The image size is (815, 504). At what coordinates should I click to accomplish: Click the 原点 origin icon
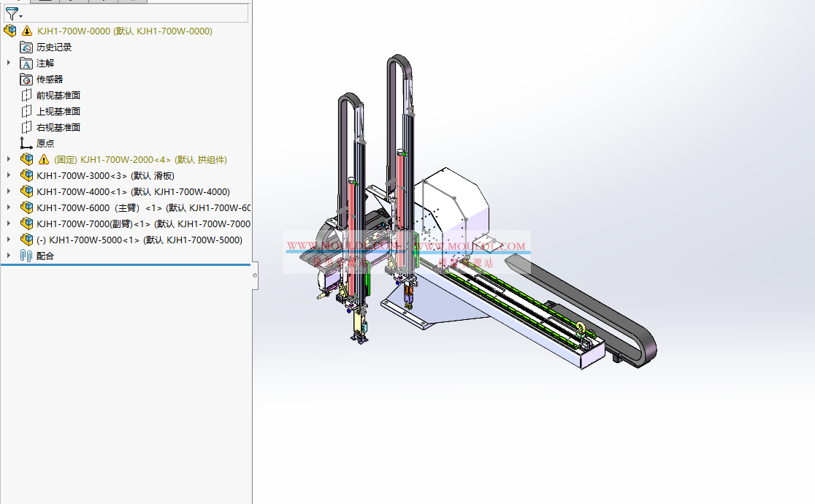point(27,143)
